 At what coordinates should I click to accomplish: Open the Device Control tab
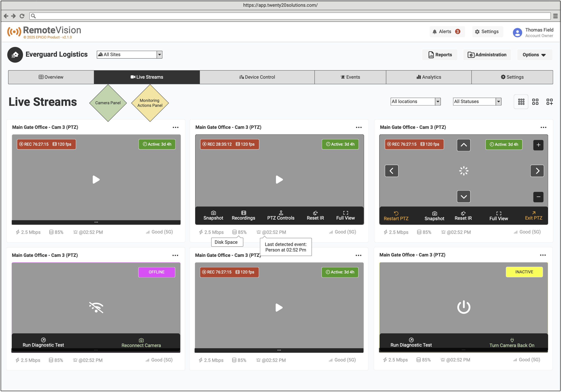coord(257,77)
